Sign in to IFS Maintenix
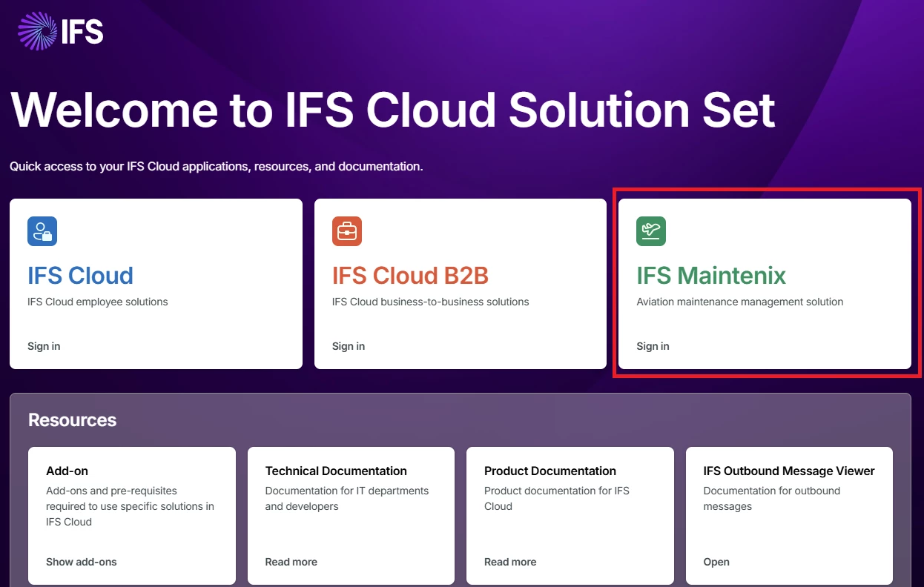The image size is (924, 587). (x=653, y=346)
